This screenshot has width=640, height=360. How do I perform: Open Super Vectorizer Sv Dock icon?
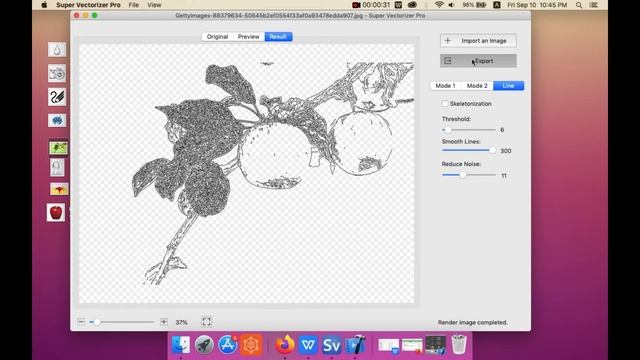(x=331, y=345)
